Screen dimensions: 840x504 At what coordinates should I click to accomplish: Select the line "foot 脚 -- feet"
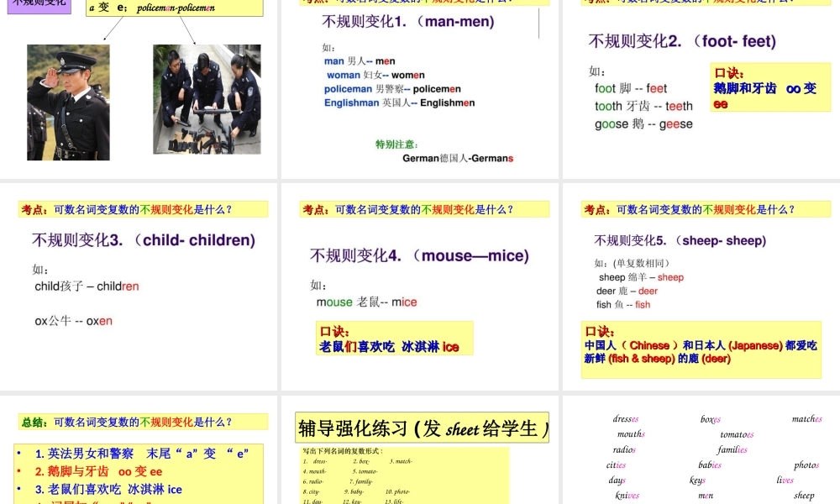coord(631,88)
